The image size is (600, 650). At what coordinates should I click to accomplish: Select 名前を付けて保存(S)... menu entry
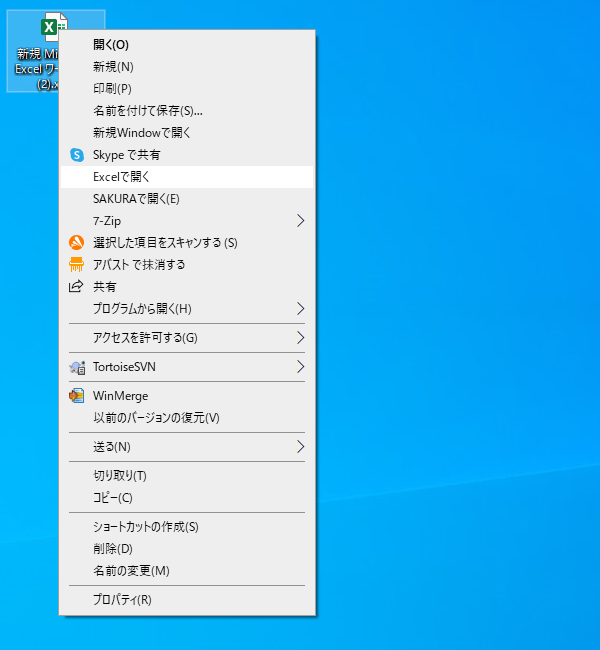click(x=187, y=110)
